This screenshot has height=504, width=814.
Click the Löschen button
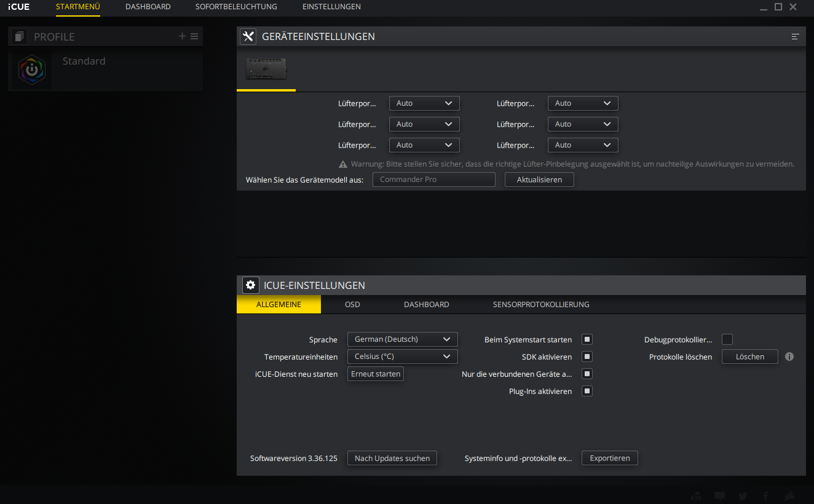pos(749,356)
